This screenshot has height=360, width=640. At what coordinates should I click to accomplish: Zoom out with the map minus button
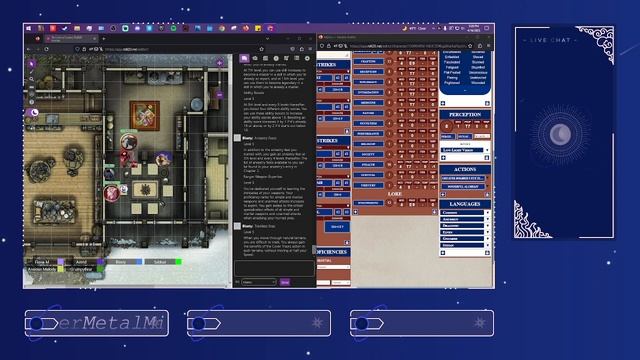220,95
